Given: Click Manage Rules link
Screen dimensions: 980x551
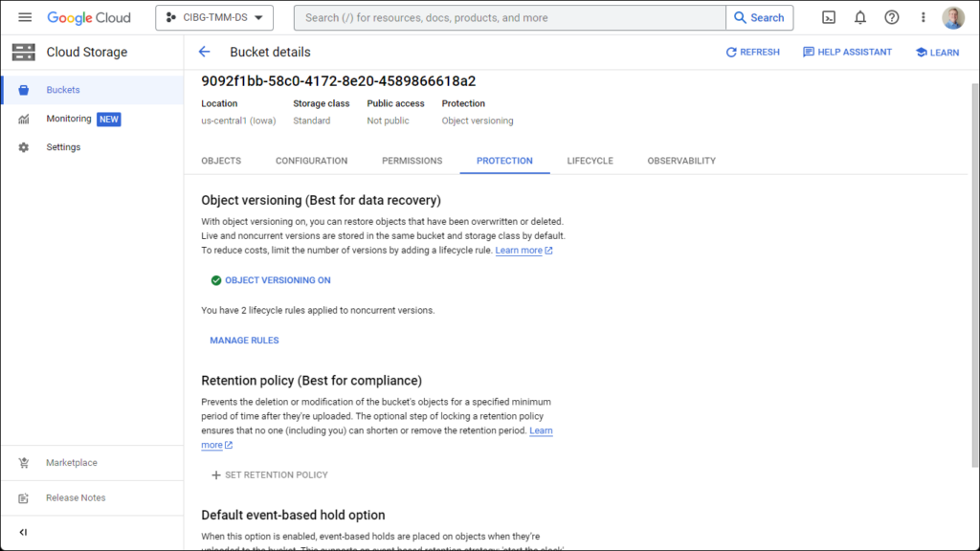Looking at the screenshot, I should pos(244,341).
